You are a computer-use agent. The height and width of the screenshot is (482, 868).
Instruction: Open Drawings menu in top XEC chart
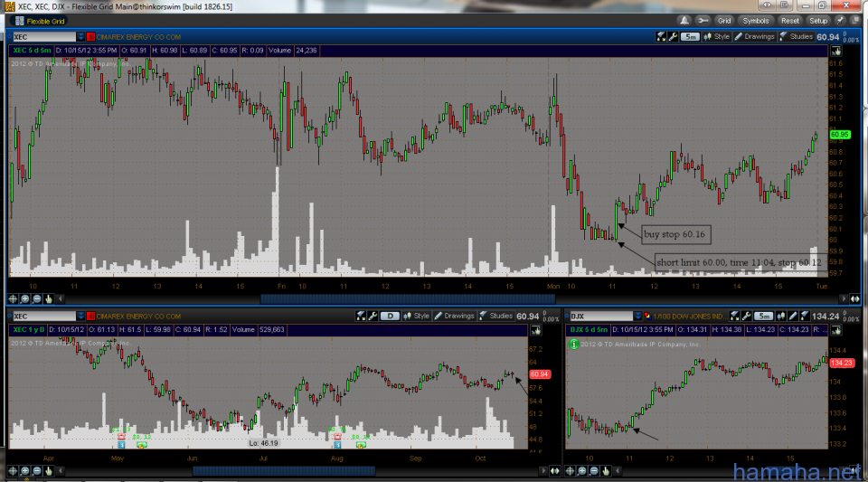click(x=754, y=36)
